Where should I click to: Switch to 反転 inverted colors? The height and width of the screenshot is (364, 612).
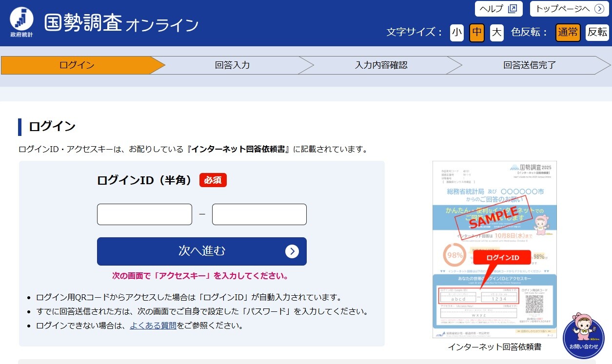[x=597, y=33]
